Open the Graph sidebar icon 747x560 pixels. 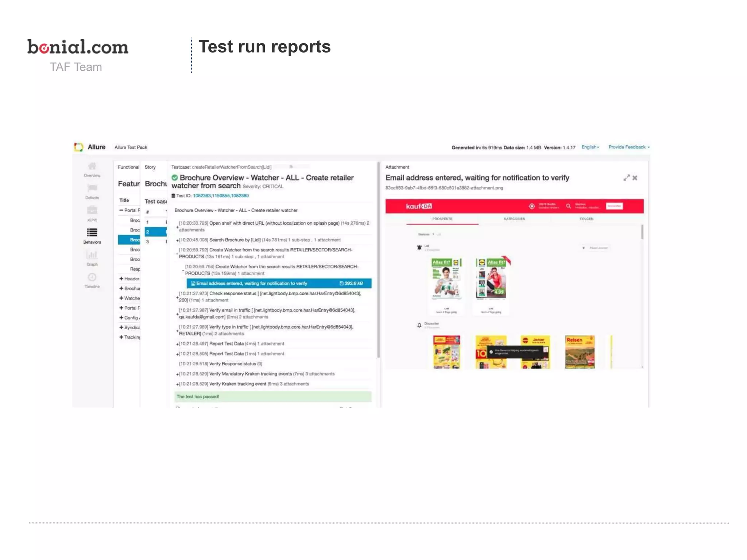[x=92, y=258]
